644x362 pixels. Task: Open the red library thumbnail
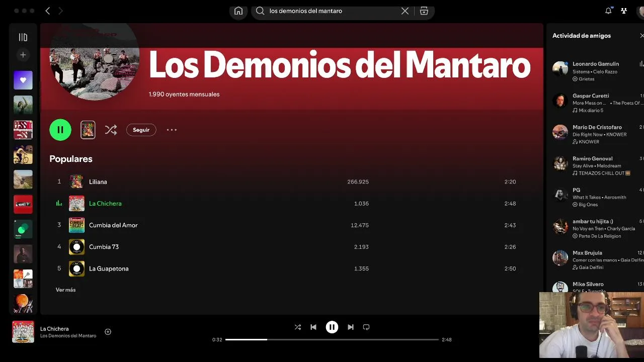[x=23, y=204]
